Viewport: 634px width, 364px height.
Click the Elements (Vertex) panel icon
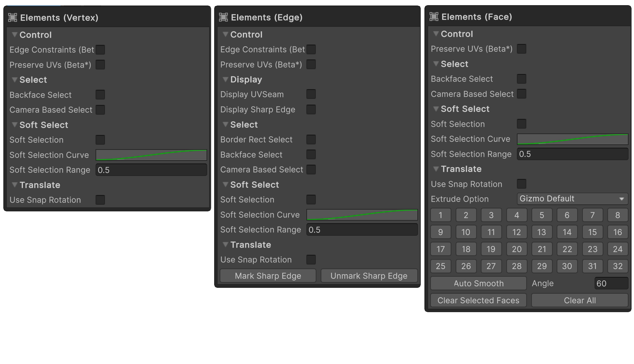tap(12, 18)
